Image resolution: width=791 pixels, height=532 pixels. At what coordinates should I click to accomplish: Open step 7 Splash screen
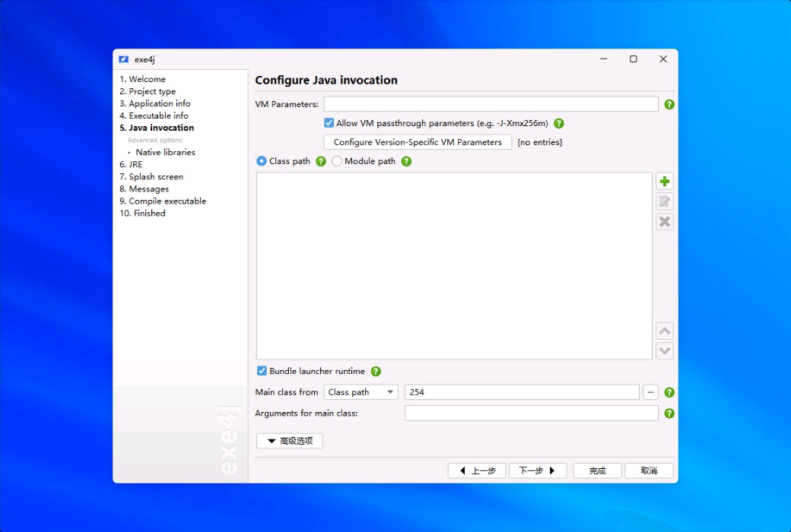click(x=151, y=176)
